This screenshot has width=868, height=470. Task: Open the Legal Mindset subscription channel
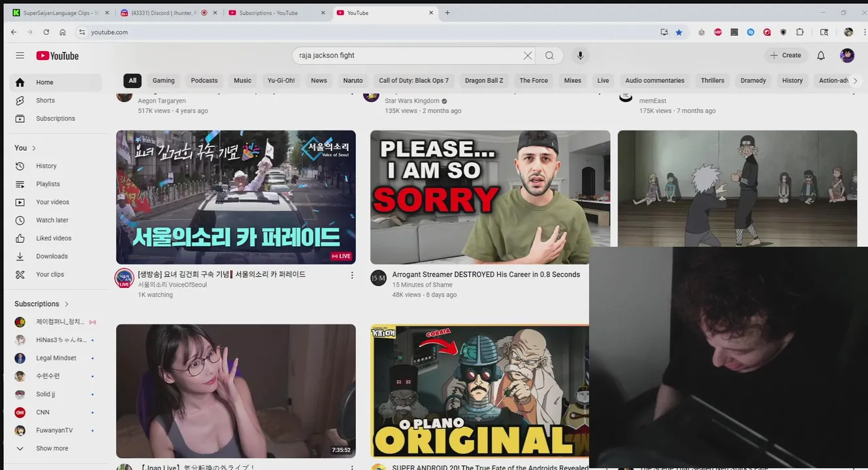[56, 358]
